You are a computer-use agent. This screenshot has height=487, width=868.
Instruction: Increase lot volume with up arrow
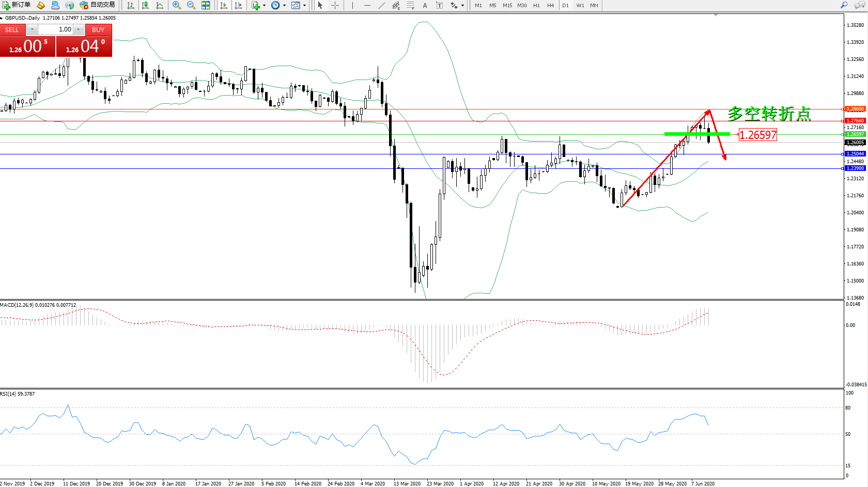(79, 29)
